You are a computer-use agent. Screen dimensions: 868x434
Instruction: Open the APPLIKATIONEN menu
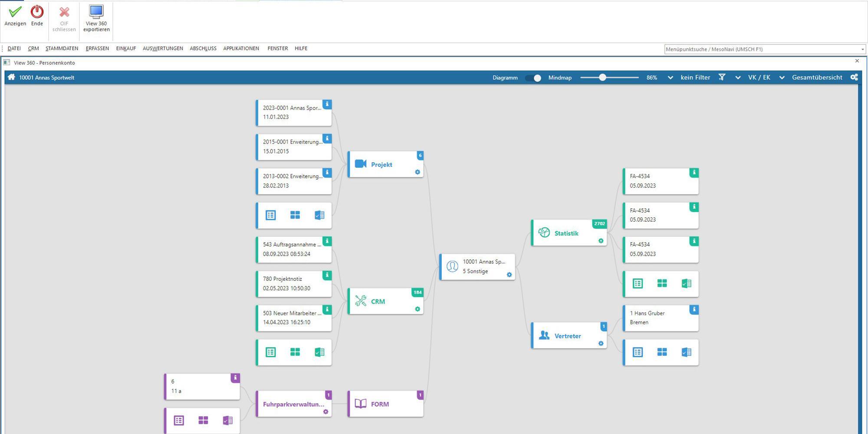coord(241,49)
